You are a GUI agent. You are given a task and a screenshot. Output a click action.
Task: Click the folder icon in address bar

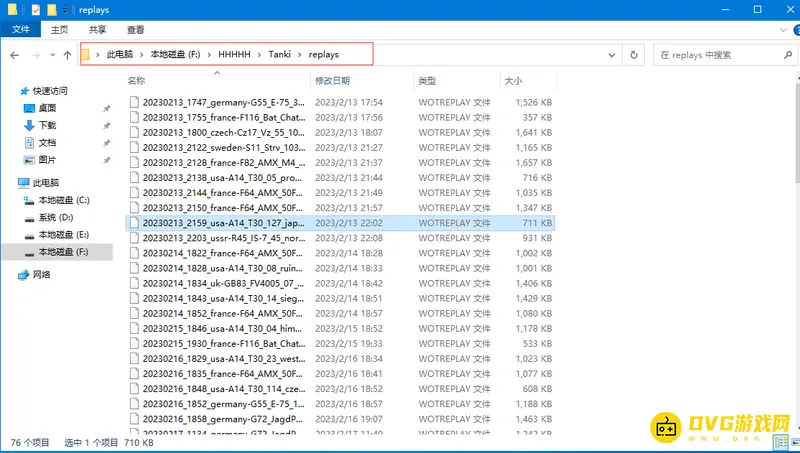86,54
